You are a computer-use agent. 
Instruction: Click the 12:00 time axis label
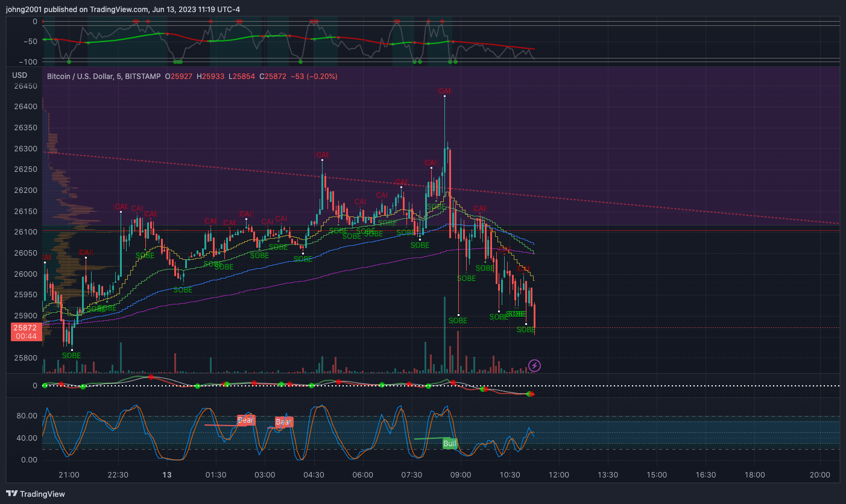558,475
